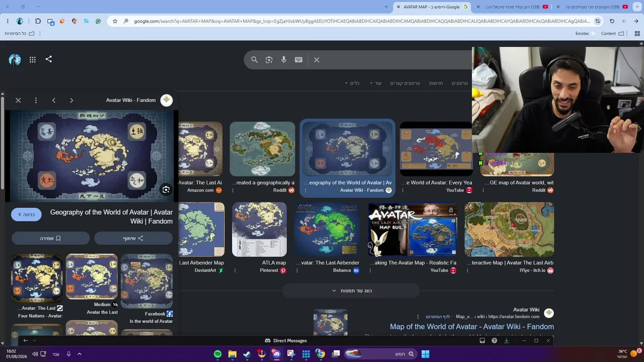Close the AVATAR MAP Google tab
Viewport: 644px width, 362px height.
[x=398, y=7]
